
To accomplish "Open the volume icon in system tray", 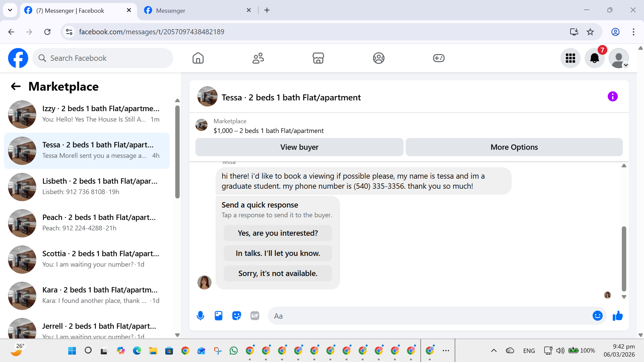I will pos(560,351).
